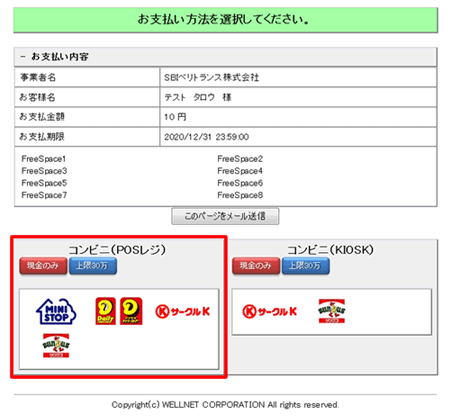The image size is (450, 416).
Task: Click FreeSpace8 text
Action: (x=240, y=195)
